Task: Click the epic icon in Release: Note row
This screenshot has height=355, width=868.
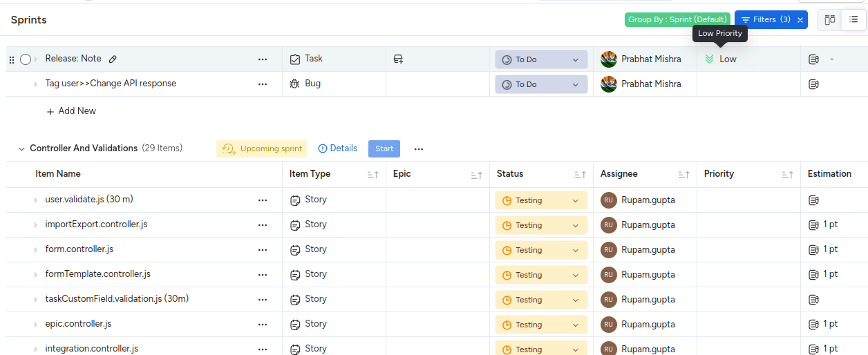Action: click(398, 59)
